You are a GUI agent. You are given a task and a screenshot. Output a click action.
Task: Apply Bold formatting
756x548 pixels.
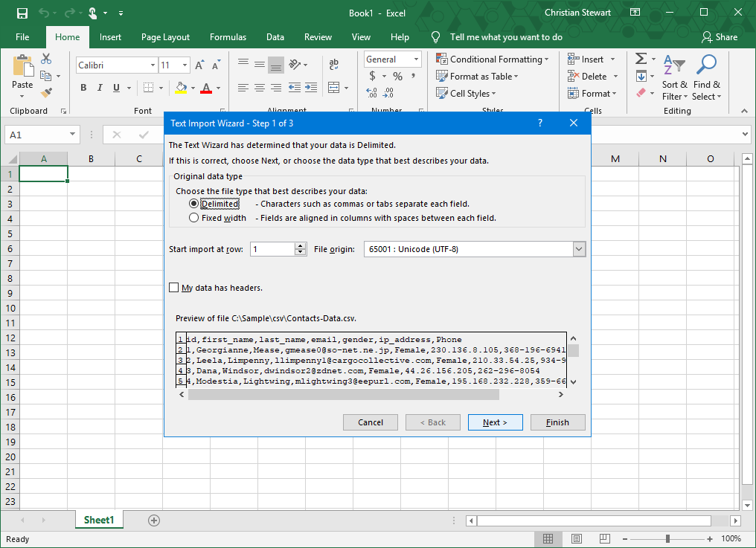[x=83, y=88]
